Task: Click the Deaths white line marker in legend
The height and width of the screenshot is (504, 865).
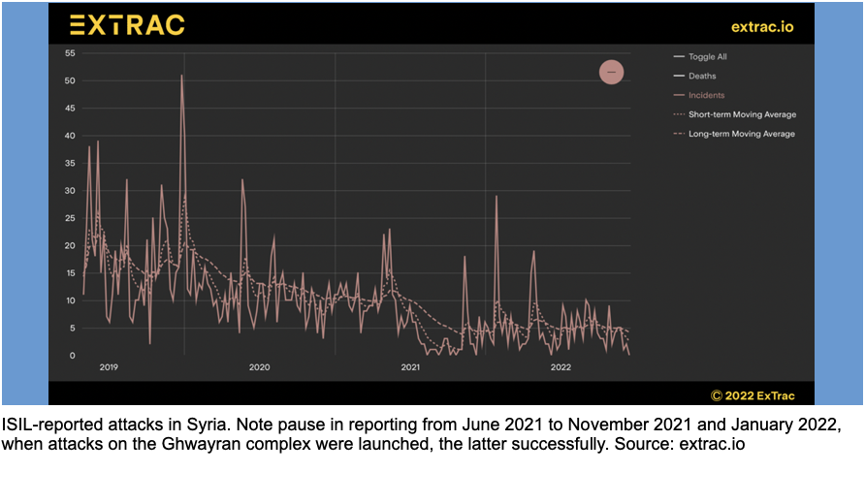Action: click(678, 76)
